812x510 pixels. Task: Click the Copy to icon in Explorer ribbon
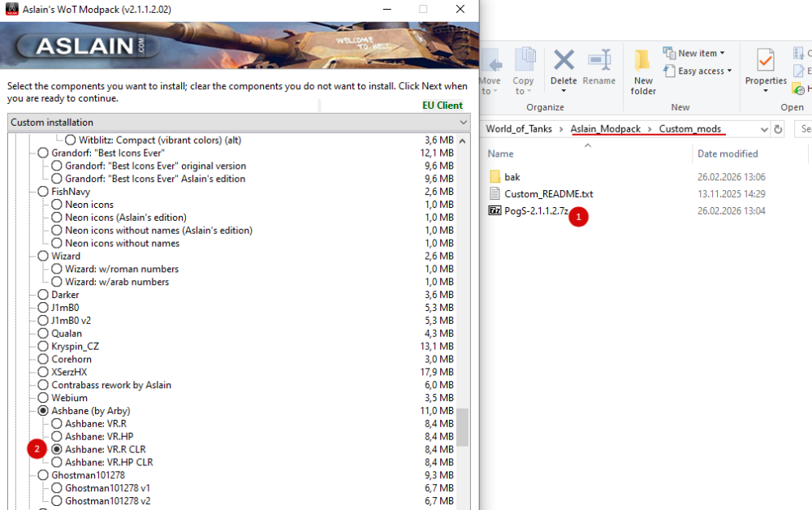(x=525, y=60)
